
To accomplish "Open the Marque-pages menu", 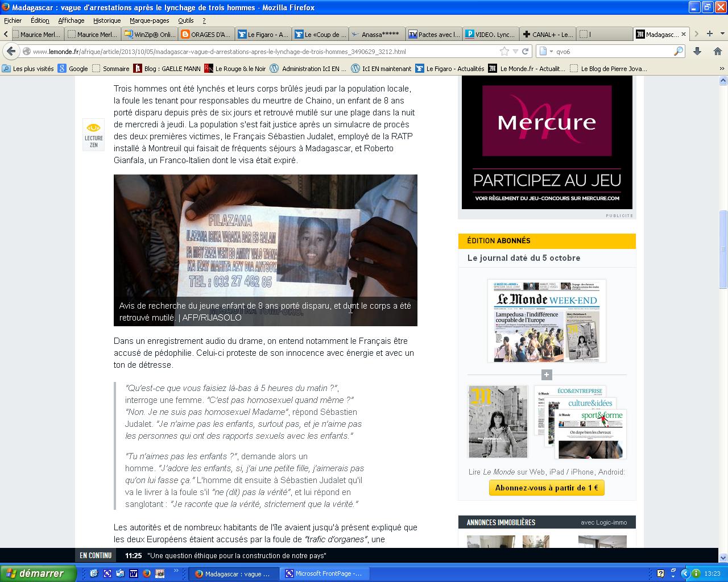I will pos(149,20).
